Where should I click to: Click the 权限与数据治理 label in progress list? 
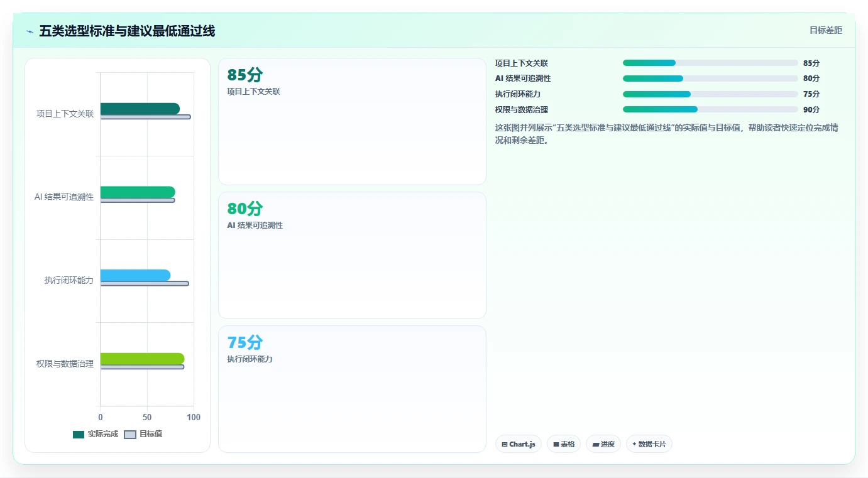[522, 109]
